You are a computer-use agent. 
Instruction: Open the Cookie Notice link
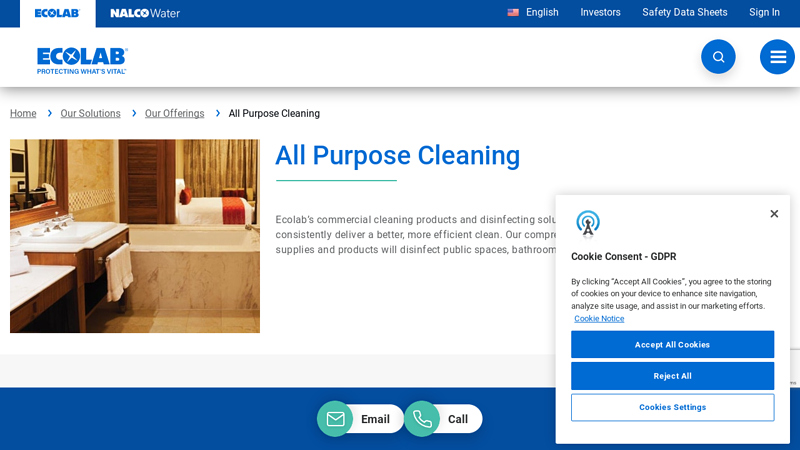pyautogui.click(x=599, y=318)
